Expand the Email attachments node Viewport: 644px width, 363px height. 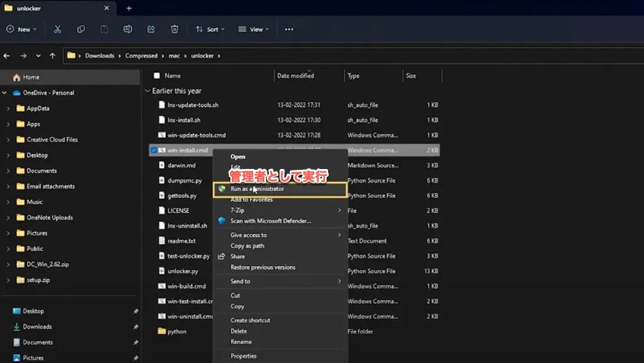coord(8,186)
